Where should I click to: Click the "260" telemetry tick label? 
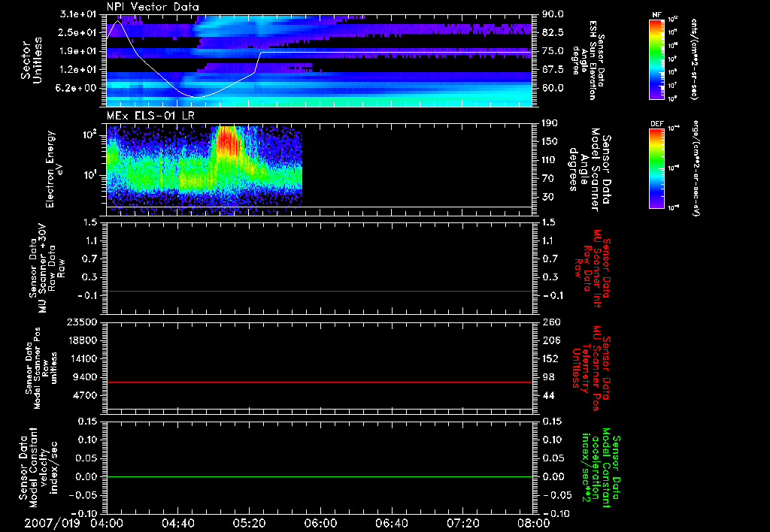tap(550, 322)
